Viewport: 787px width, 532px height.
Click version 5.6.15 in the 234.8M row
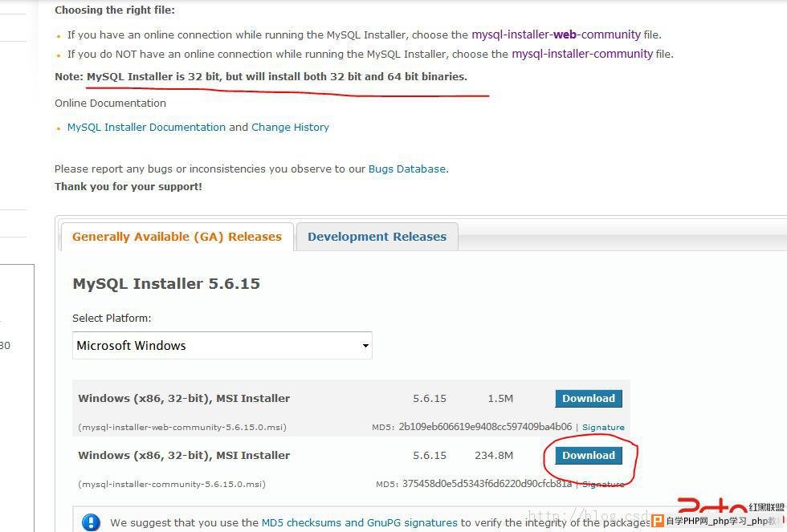click(x=430, y=456)
